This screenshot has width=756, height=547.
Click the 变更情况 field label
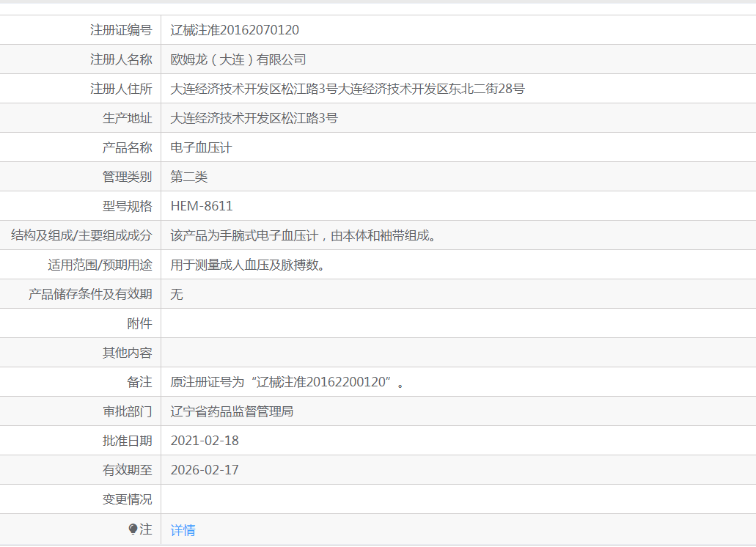point(128,500)
